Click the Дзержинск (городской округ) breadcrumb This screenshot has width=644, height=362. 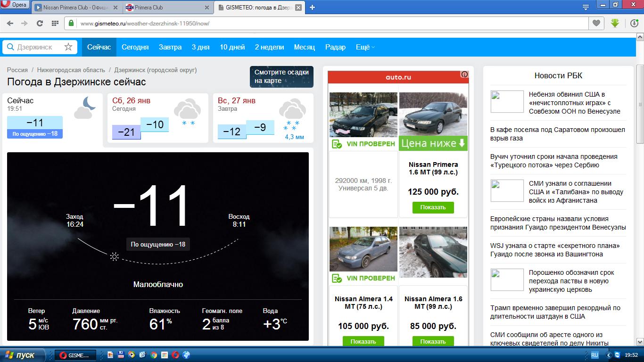156,70
